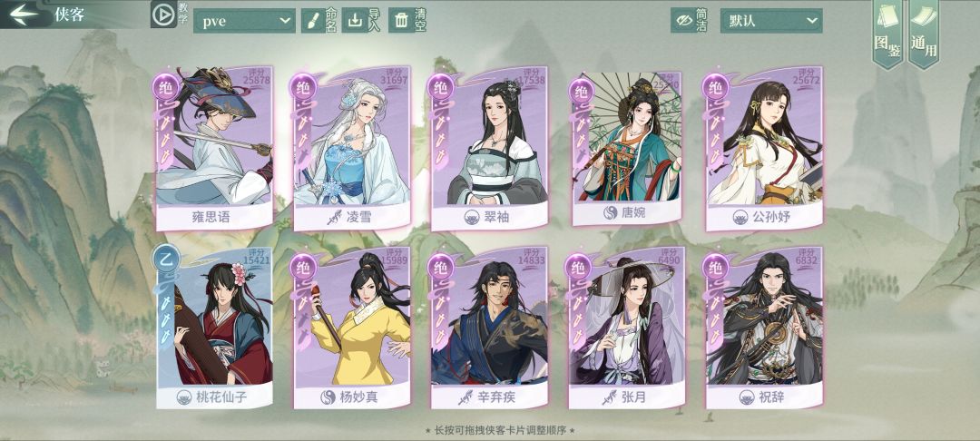Open the pve preset dropdown
Screen dimensions: 980x441
point(245,21)
